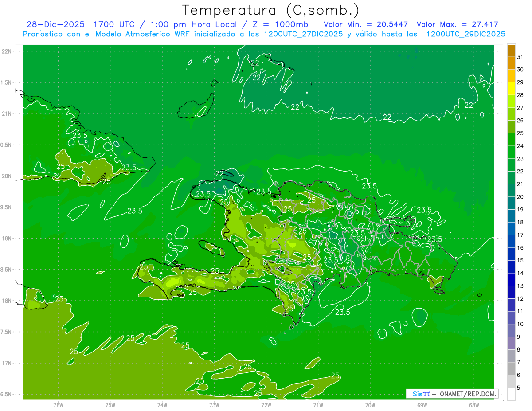Click the '72W' longitude axis label
Screen dimensions: 532x411
(x=266, y=405)
